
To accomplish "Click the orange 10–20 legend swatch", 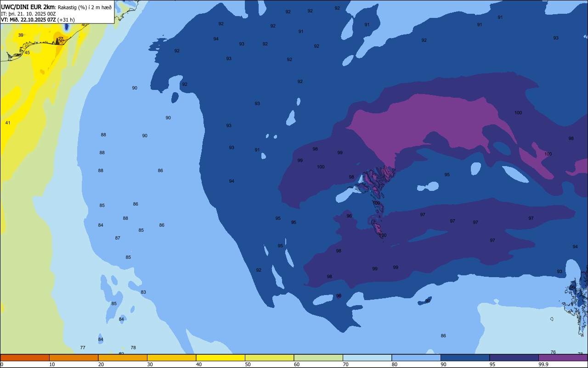I will [73, 357].
